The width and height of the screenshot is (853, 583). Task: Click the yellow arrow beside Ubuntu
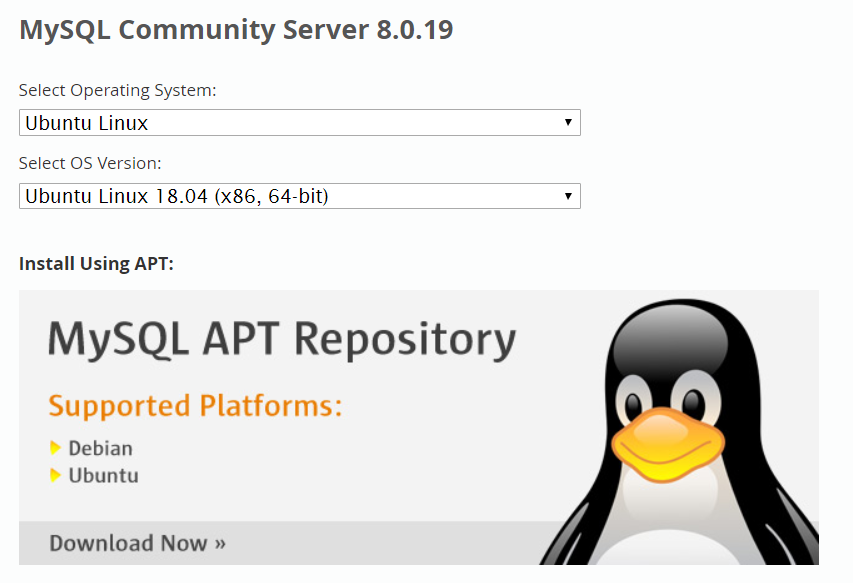pyautogui.click(x=55, y=475)
